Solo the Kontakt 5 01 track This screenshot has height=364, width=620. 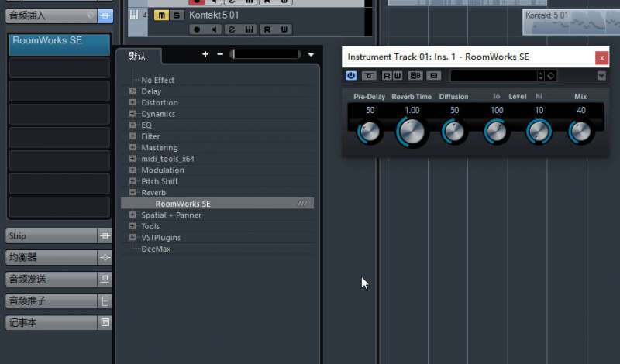177,15
